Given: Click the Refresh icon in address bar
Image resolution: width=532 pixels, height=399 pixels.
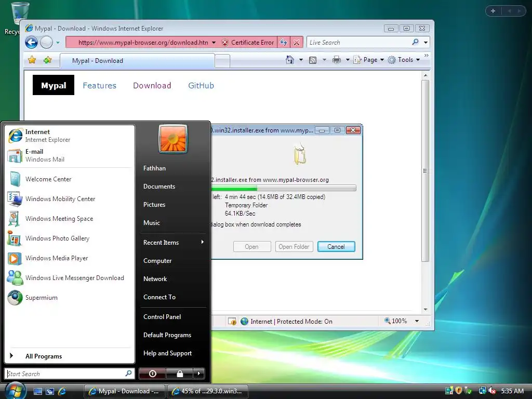Looking at the screenshot, I should click(x=284, y=43).
